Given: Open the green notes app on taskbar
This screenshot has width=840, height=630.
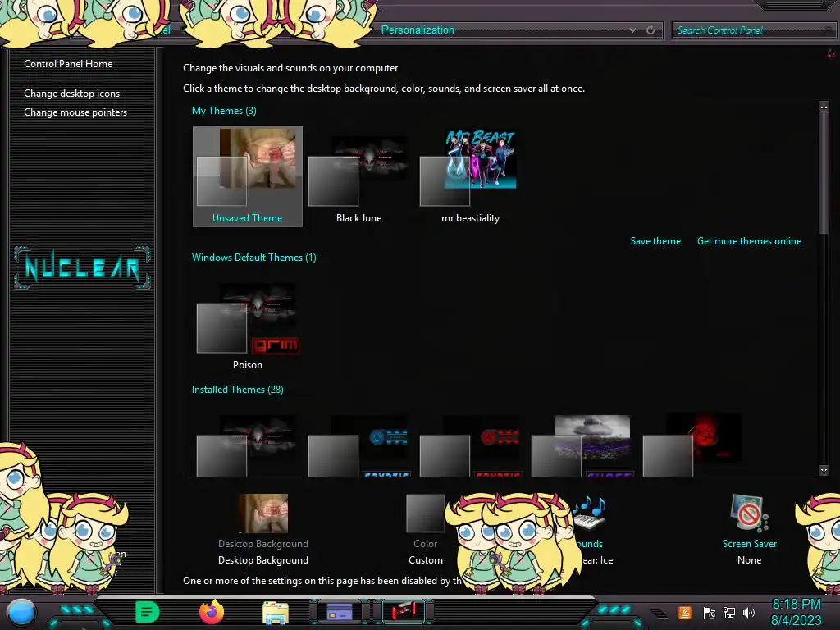Looking at the screenshot, I should tap(148, 612).
